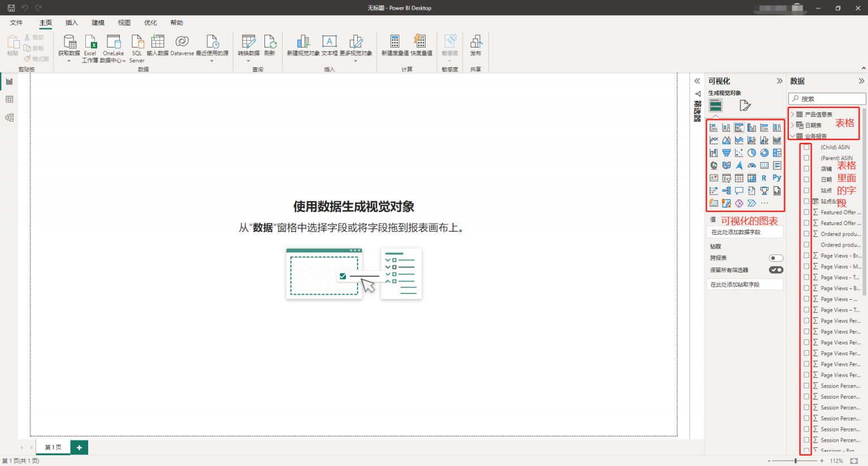This screenshot has width=868, height=466.
Task: Open the 帮助 ribbon tab
Action: [177, 23]
